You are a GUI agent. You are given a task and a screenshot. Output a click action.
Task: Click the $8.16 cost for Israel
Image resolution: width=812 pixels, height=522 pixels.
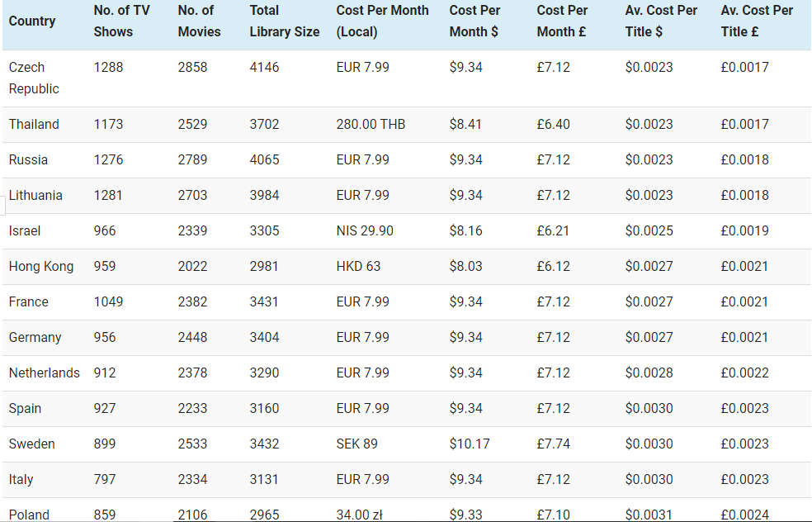pyautogui.click(x=466, y=230)
